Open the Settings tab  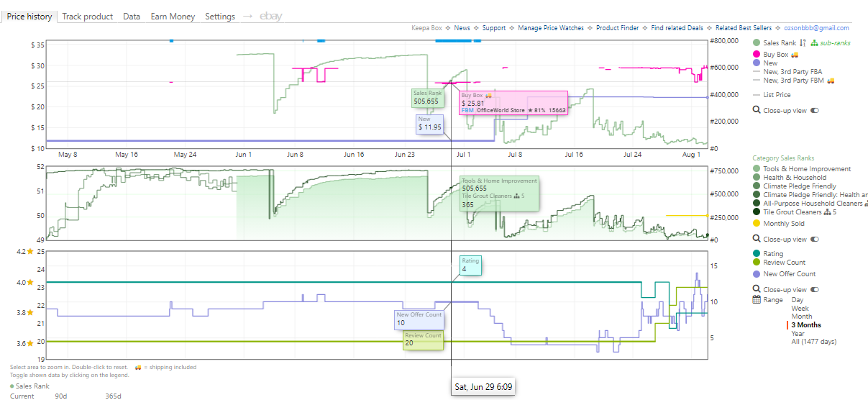coord(220,16)
